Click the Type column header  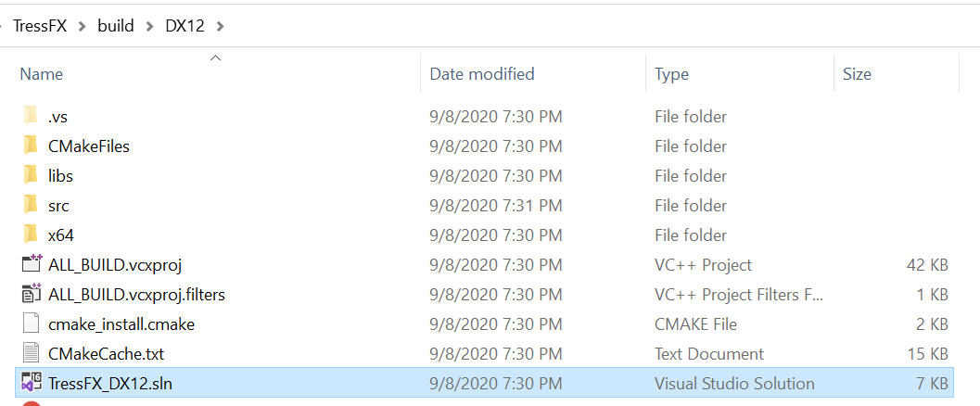[672, 74]
